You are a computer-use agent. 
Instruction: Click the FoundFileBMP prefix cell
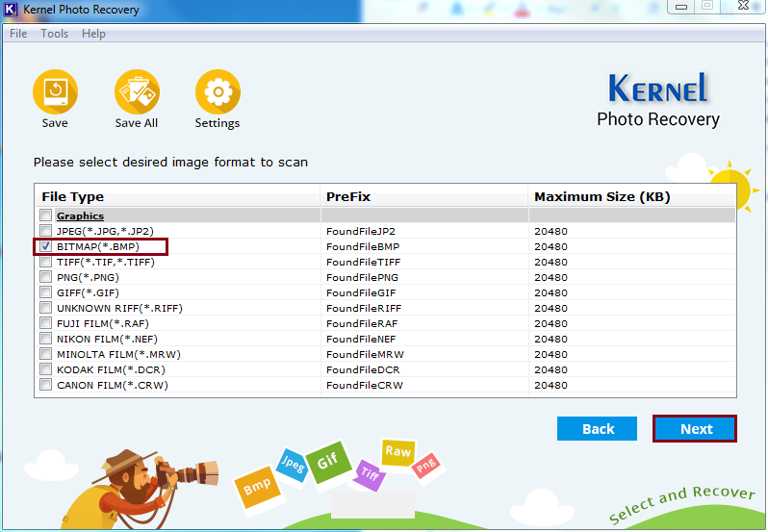[x=363, y=246]
